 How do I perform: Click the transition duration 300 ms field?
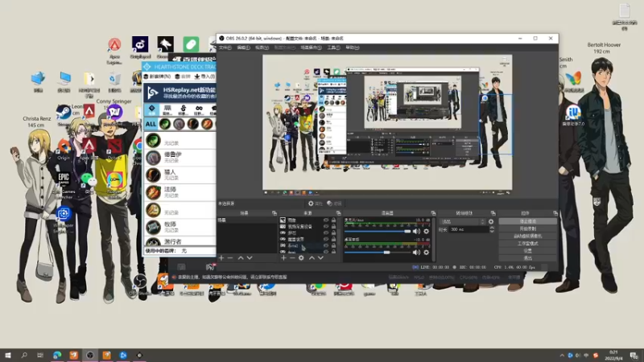469,229
